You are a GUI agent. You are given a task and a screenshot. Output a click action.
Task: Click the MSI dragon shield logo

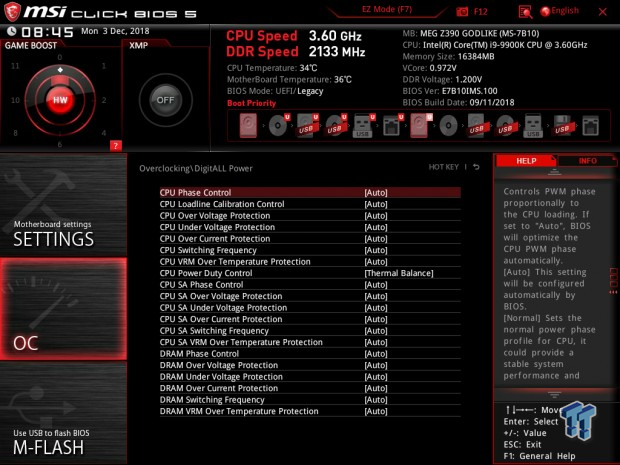click(x=12, y=11)
